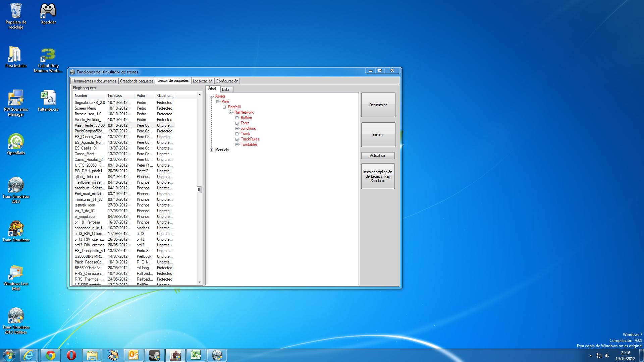
Task: Select PackCampsa52A package row
Action: point(90,131)
